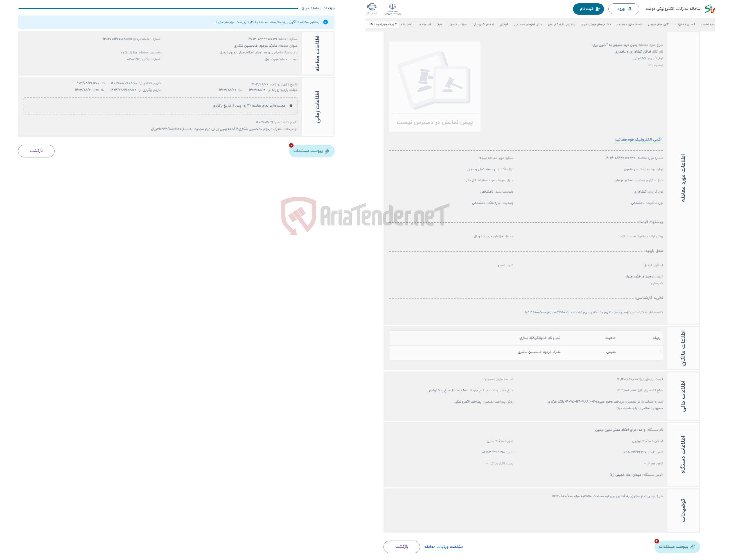
Task: Click the 'بازگشت' back button on left panel
Action: 37,151
